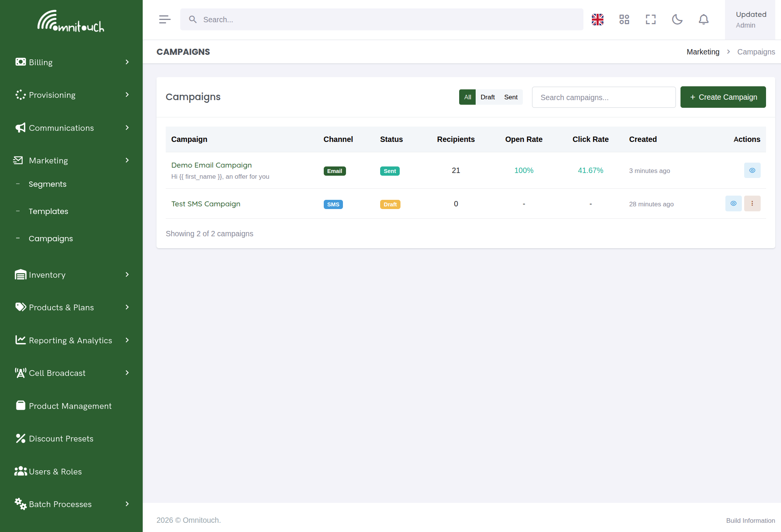Click the 100% open rate value
781x532 pixels.
[x=524, y=170]
